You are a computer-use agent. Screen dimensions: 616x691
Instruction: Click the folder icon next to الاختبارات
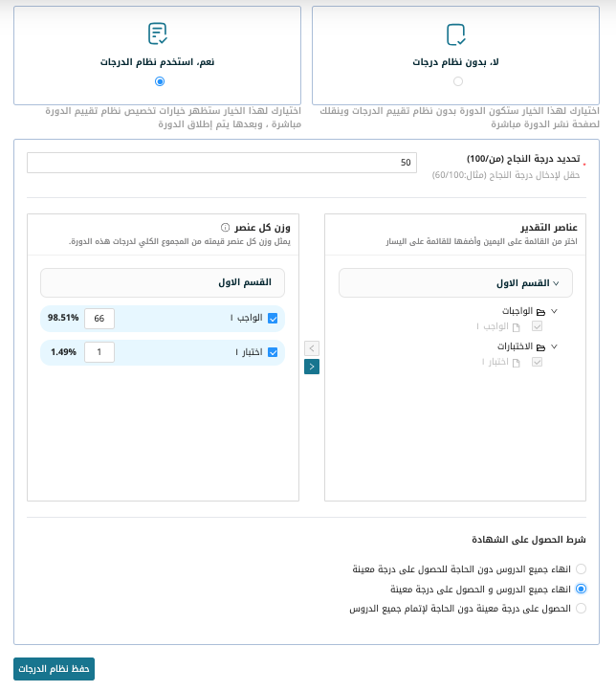coord(539,346)
